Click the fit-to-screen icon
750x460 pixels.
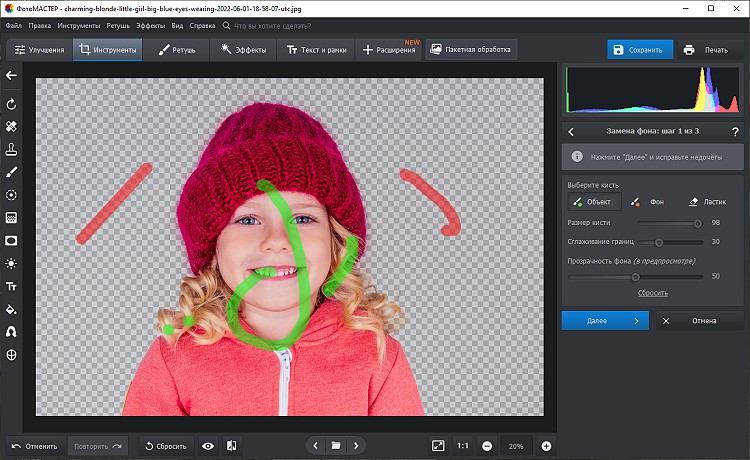tap(438, 445)
